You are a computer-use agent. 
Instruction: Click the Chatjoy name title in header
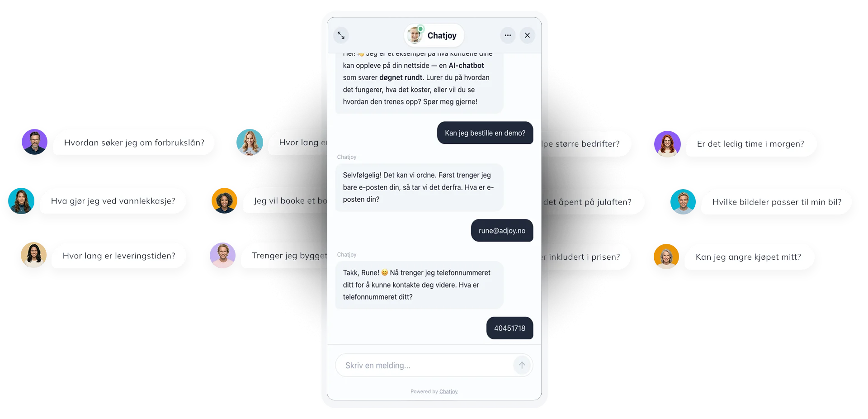(x=442, y=35)
